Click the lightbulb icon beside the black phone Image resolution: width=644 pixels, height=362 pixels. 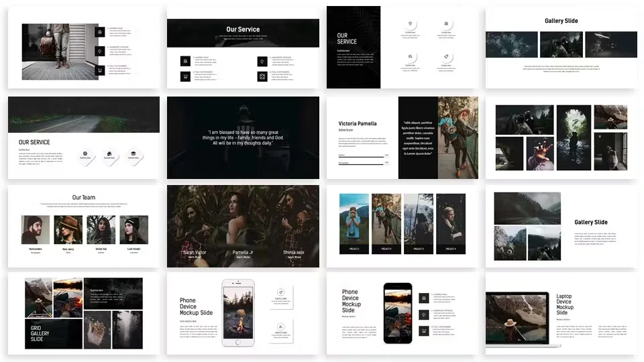tap(424, 314)
